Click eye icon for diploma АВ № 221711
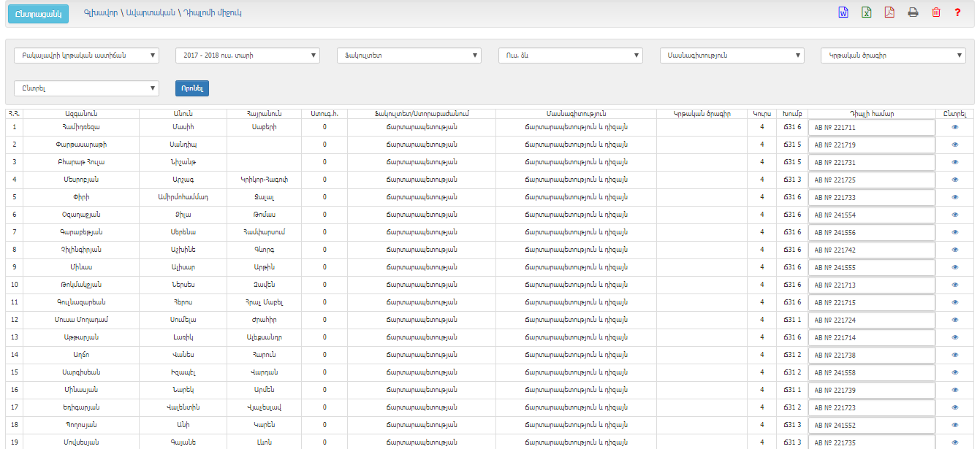The image size is (980, 449). click(954, 127)
